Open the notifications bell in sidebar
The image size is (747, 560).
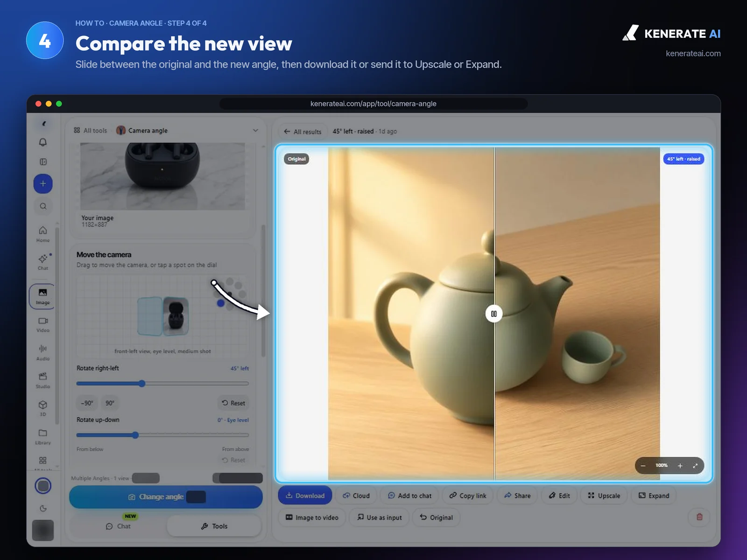point(43,142)
